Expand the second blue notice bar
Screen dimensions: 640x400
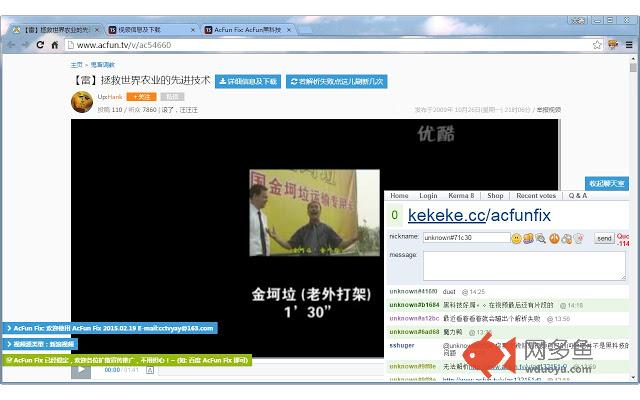(40, 344)
